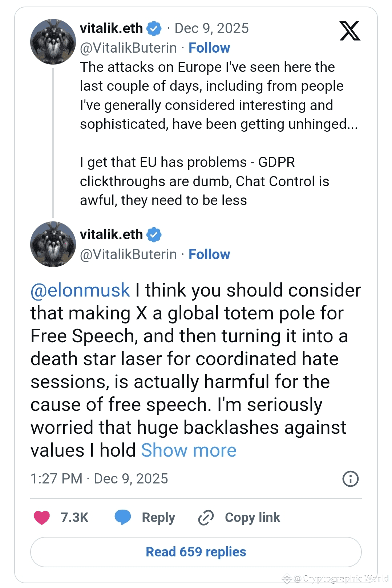Open vitalik.eth avatar in top tweet

click(x=53, y=42)
